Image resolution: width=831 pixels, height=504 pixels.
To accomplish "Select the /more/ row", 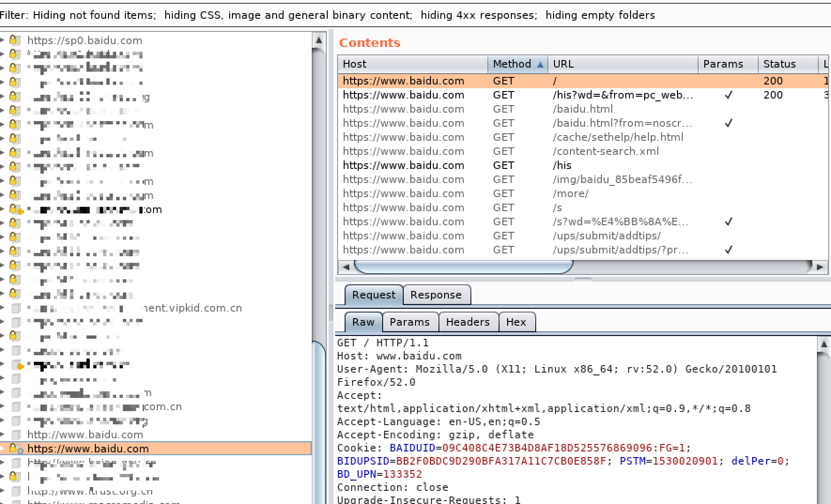I will [x=583, y=193].
